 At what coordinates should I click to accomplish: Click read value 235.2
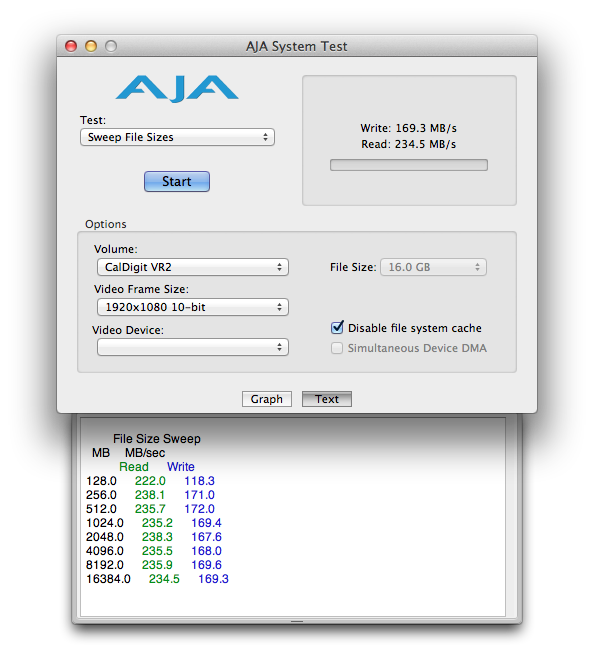[x=157, y=523]
